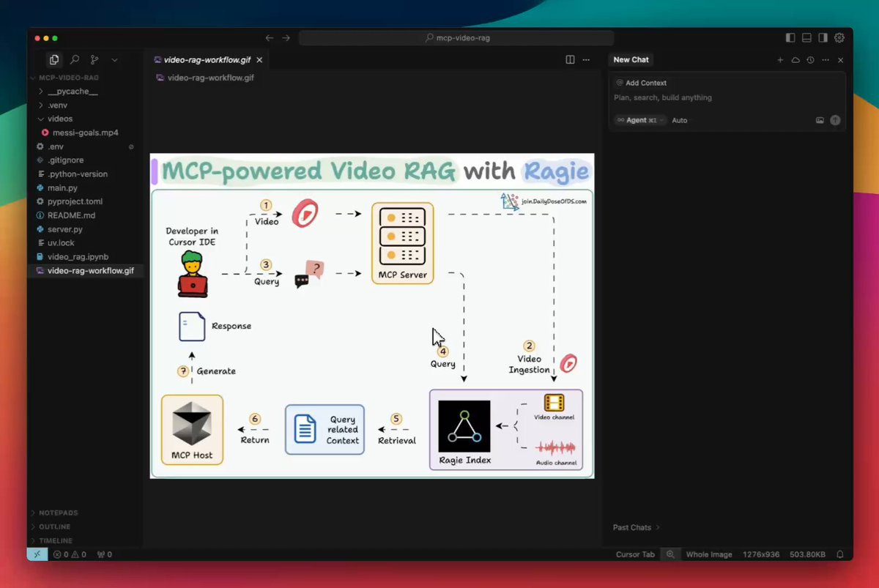Show errors and warnings count
The height and width of the screenshot is (588, 879).
pos(70,554)
